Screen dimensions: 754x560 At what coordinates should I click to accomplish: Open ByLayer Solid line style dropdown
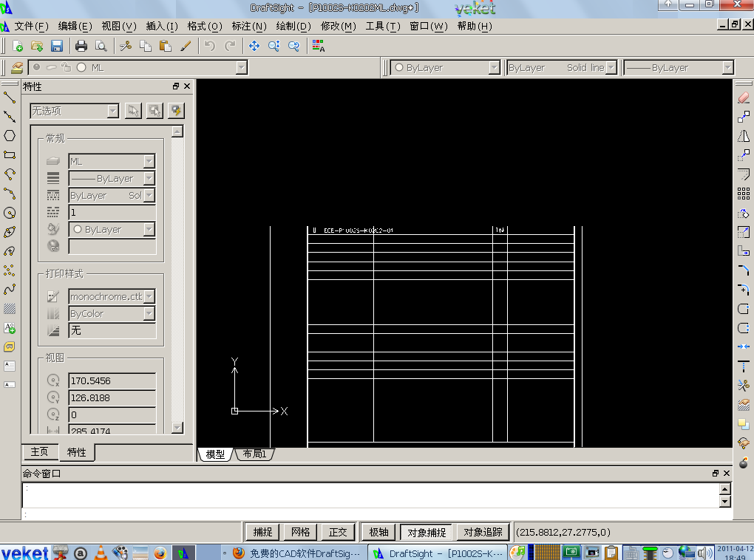click(x=611, y=68)
